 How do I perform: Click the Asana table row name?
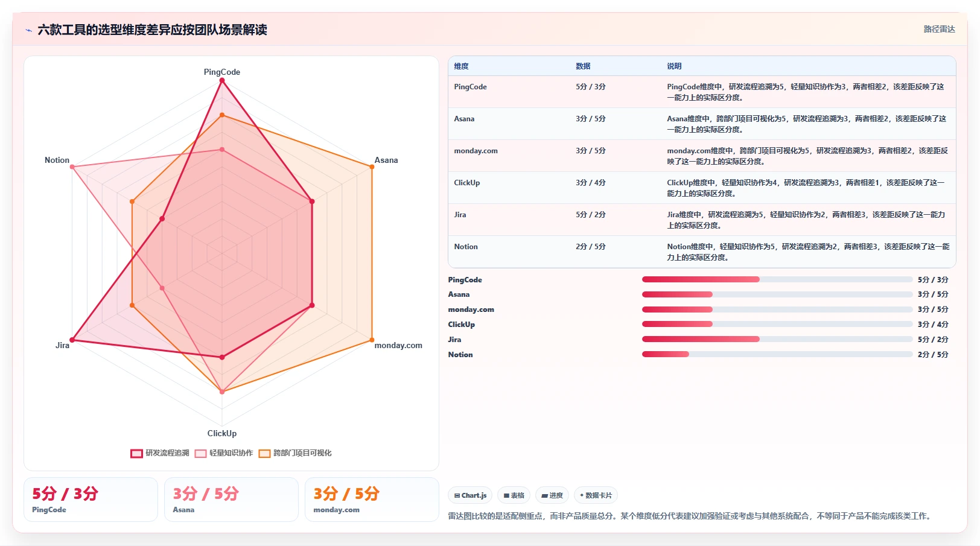(464, 119)
